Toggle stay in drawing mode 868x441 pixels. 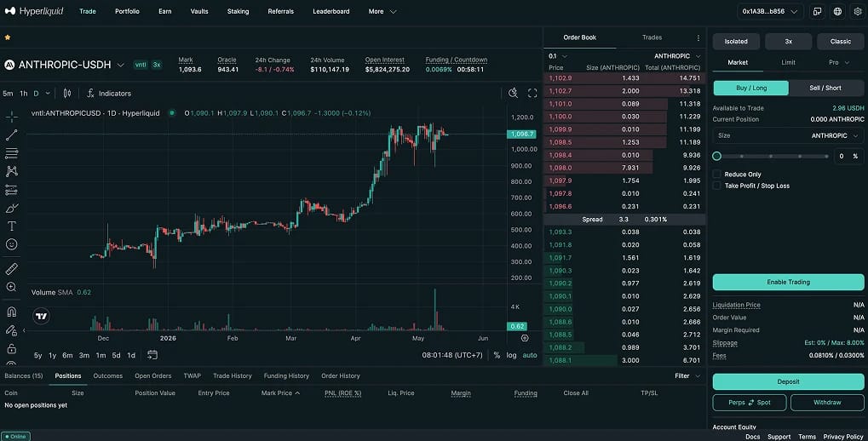[x=12, y=330]
